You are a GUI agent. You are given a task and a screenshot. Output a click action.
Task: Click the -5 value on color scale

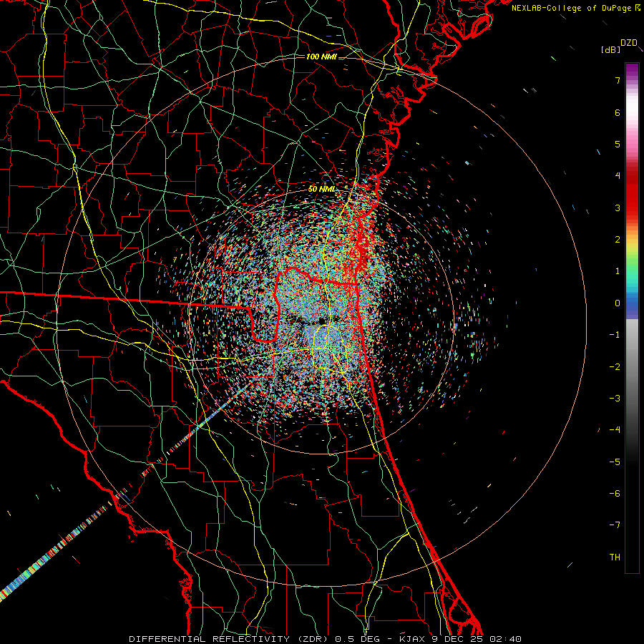(x=615, y=462)
